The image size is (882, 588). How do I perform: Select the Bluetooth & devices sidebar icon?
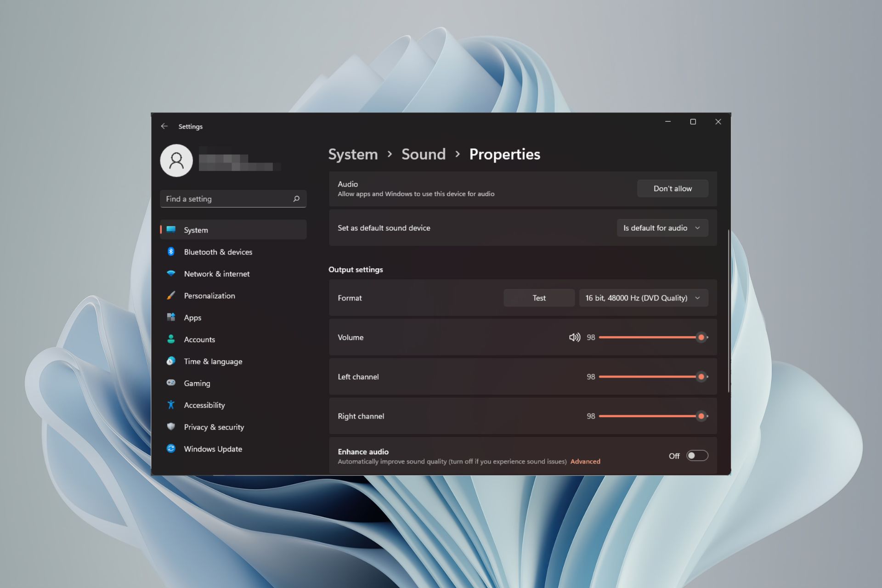(171, 252)
